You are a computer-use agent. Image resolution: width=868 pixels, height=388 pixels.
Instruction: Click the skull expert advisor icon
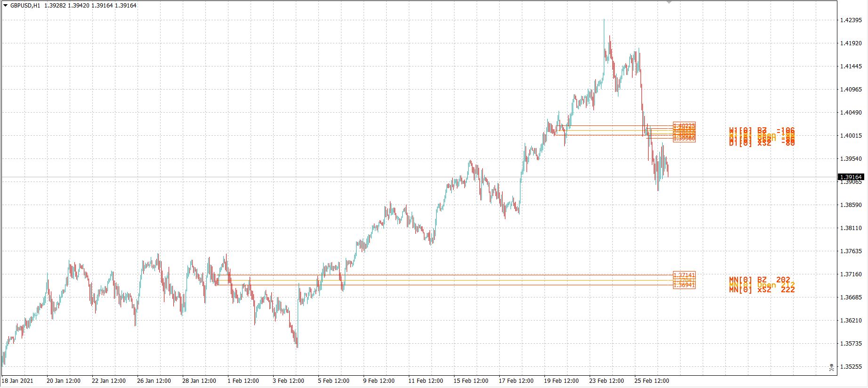point(832,367)
